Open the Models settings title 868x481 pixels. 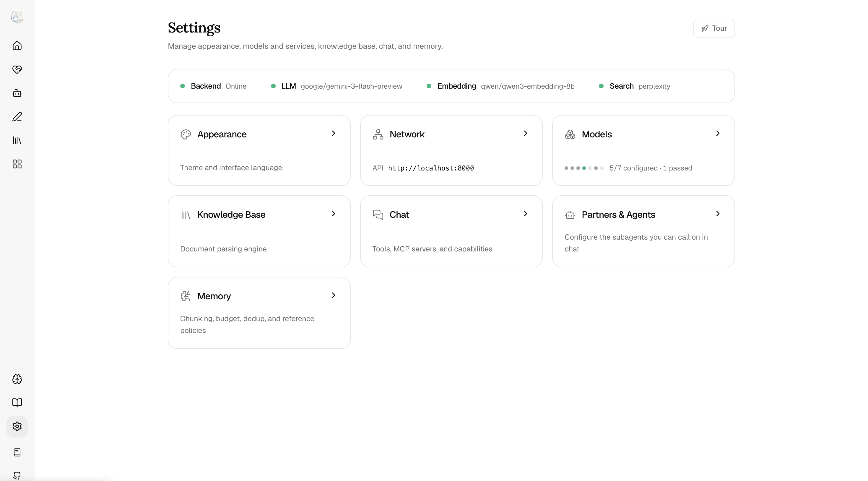pos(597,134)
